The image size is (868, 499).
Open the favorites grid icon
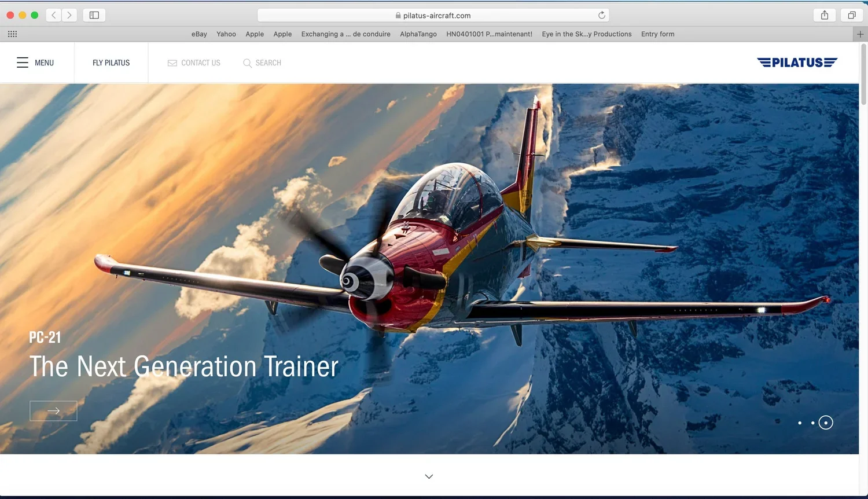tap(12, 34)
